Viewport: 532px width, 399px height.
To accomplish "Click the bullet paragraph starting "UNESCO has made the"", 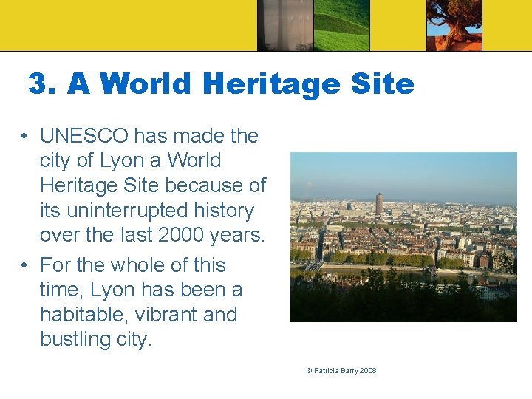I will pyautogui.click(x=153, y=185).
